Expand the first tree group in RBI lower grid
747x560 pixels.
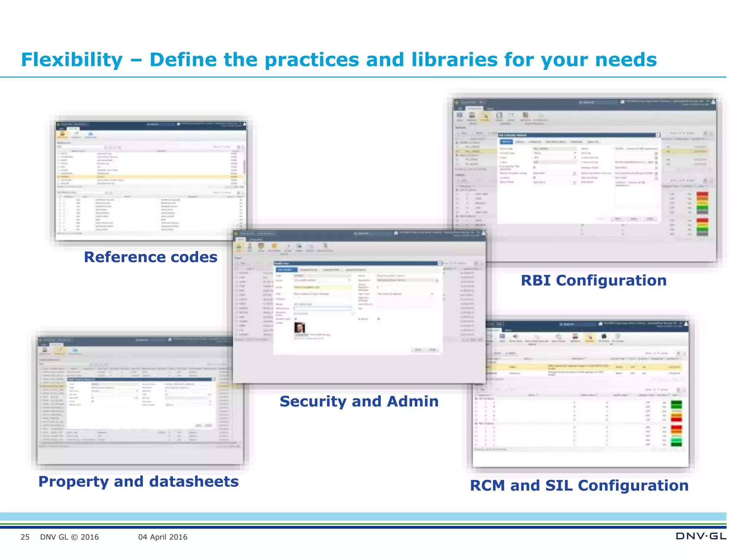457,190
